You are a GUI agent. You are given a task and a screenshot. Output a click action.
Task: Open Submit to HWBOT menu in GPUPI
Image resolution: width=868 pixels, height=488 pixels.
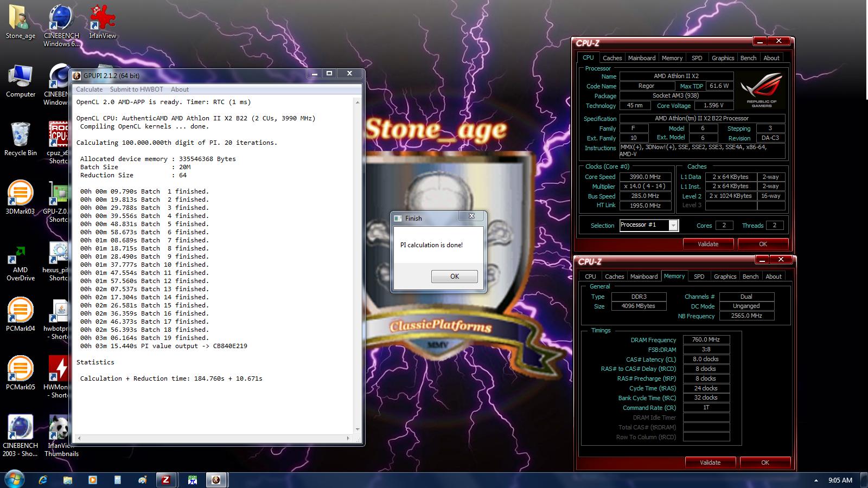pos(137,89)
